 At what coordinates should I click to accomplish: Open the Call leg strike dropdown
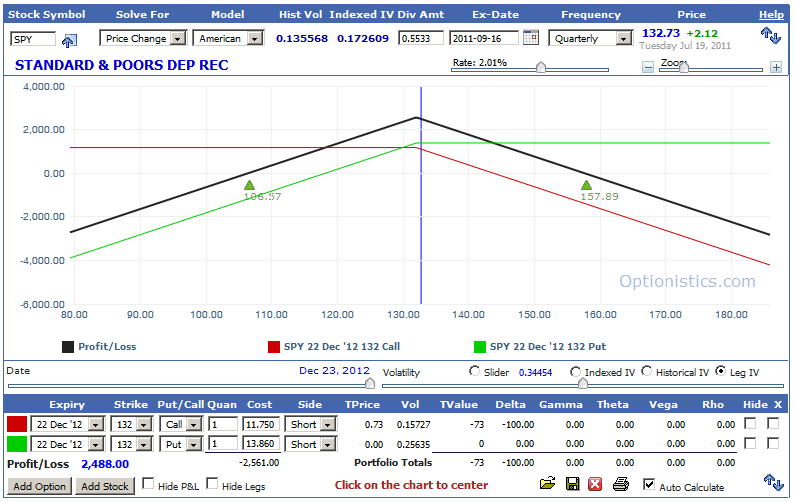tap(132, 424)
